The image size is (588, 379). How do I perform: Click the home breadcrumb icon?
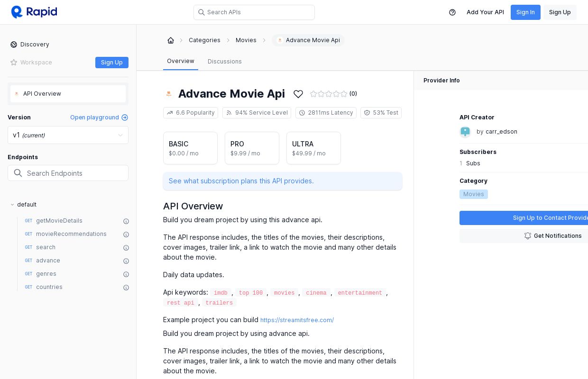point(171,40)
